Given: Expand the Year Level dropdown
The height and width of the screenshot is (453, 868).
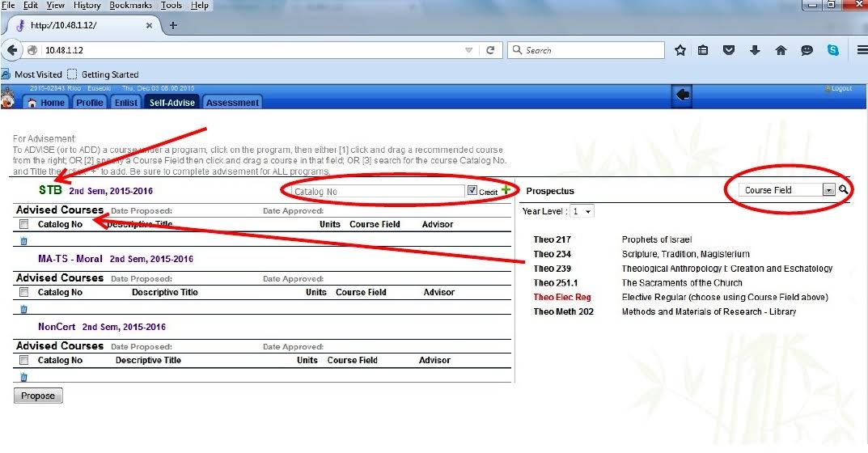Looking at the screenshot, I should pyautogui.click(x=582, y=211).
